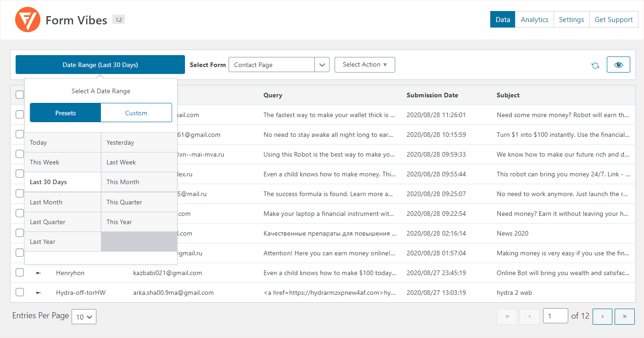Click the page number input field
This screenshot has height=338, width=644.
555,316
